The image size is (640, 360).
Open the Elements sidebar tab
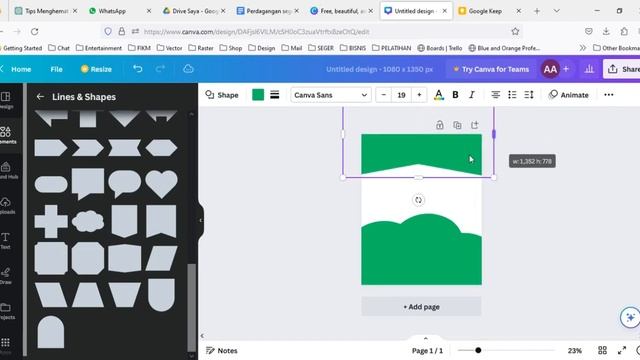click(7, 135)
